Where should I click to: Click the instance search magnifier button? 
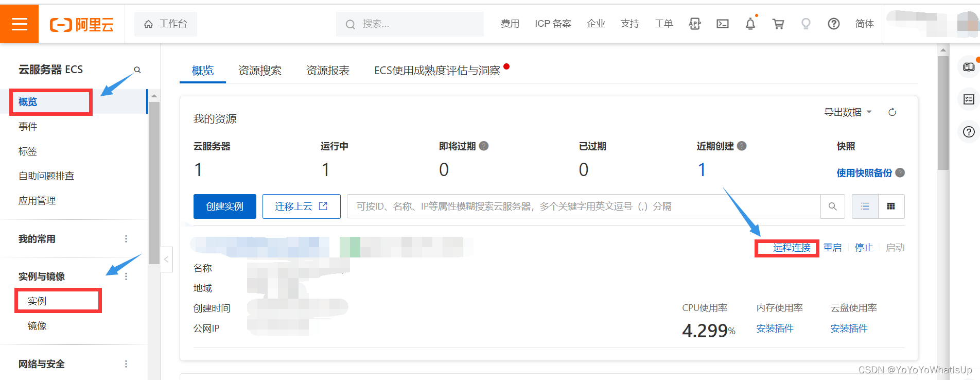[833, 206]
